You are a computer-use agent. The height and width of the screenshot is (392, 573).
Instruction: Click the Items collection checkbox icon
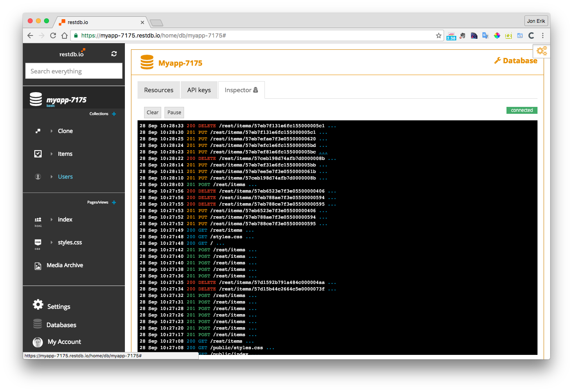(x=38, y=154)
